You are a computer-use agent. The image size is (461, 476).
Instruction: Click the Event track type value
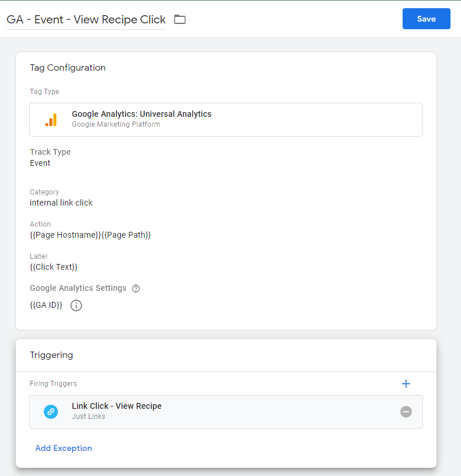tap(40, 163)
